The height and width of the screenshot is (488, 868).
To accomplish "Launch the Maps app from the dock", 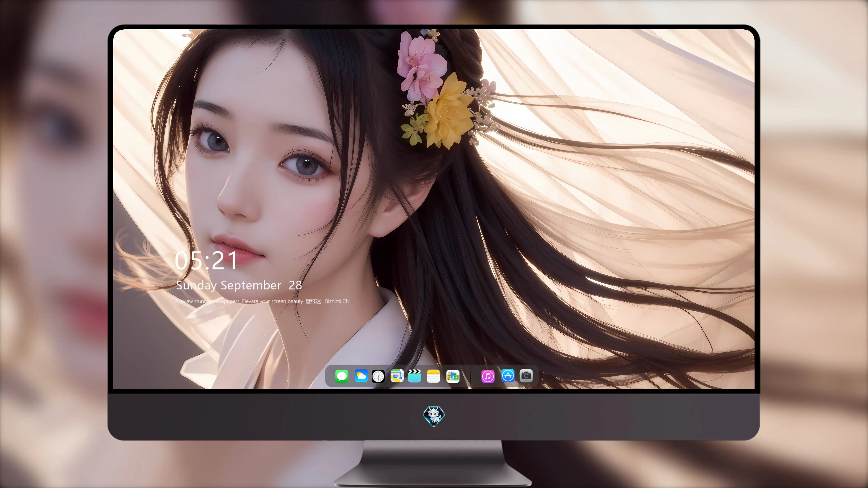I will 397,376.
